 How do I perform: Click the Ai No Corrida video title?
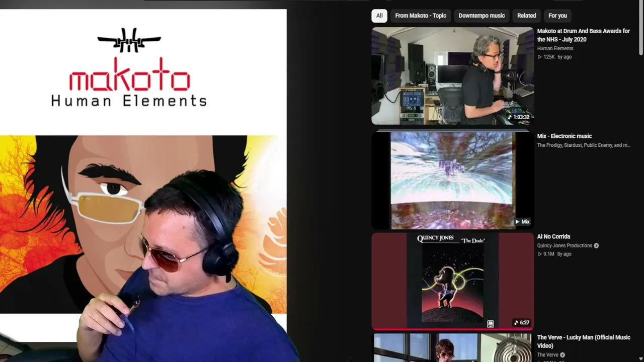[553, 237]
